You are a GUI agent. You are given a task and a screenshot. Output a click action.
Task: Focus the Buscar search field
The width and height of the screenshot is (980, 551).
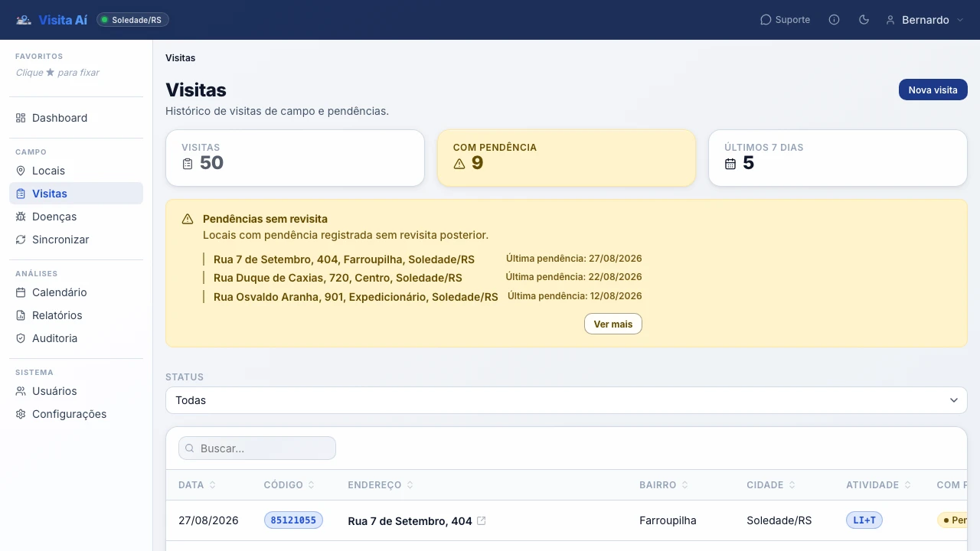pyautogui.click(x=257, y=448)
